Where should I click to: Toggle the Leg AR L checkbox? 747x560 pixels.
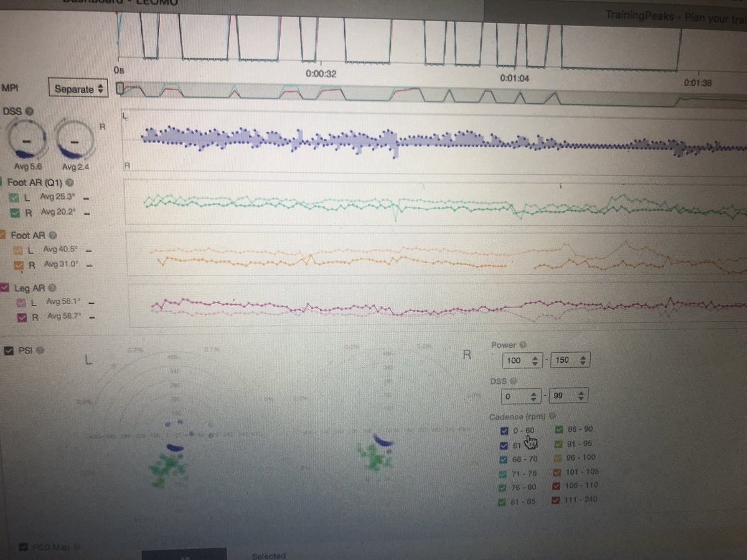point(20,302)
